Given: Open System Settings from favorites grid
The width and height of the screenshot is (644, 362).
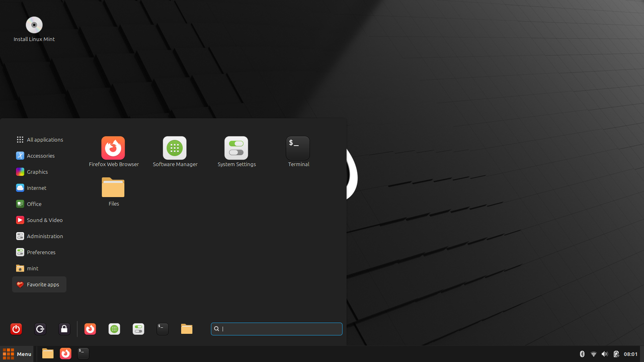Looking at the screenshot, I should pos(236,151).
